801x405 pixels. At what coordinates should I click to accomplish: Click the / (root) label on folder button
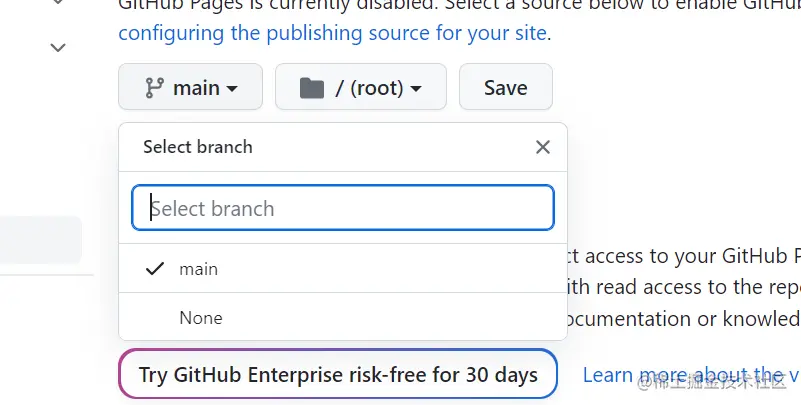pos(369,88)
